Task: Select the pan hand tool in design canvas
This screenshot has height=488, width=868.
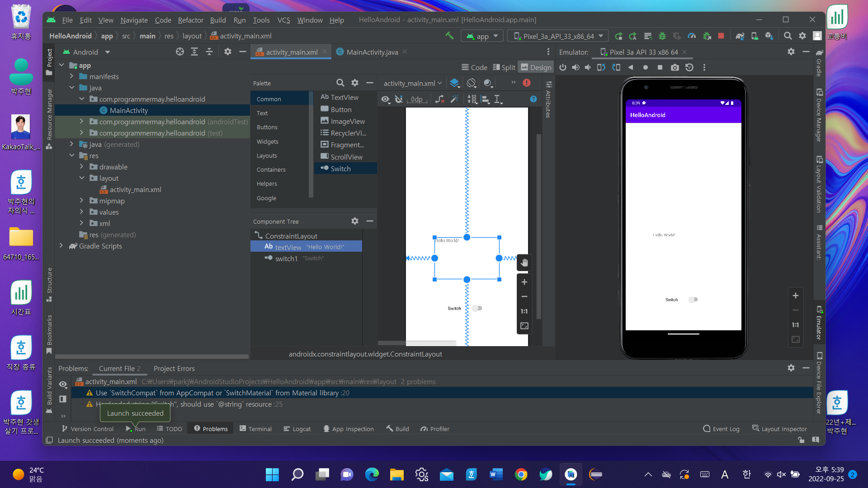Action: (524, 263)
